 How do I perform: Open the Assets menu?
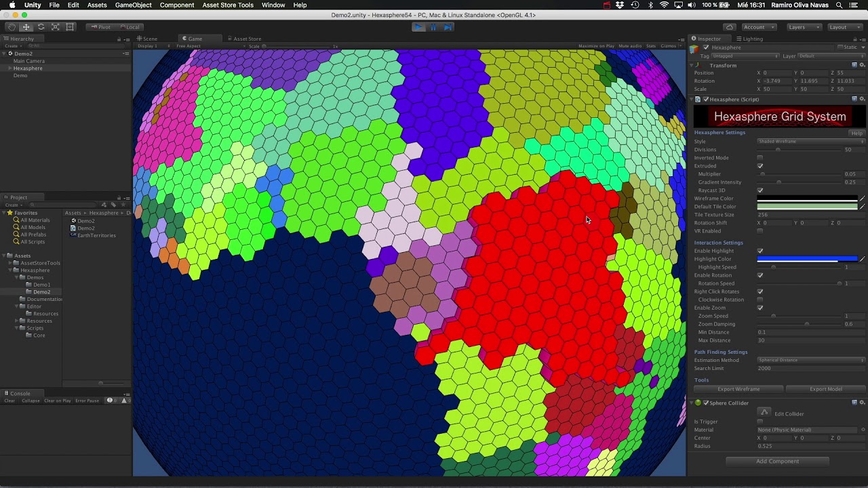(x=97, y=5)
